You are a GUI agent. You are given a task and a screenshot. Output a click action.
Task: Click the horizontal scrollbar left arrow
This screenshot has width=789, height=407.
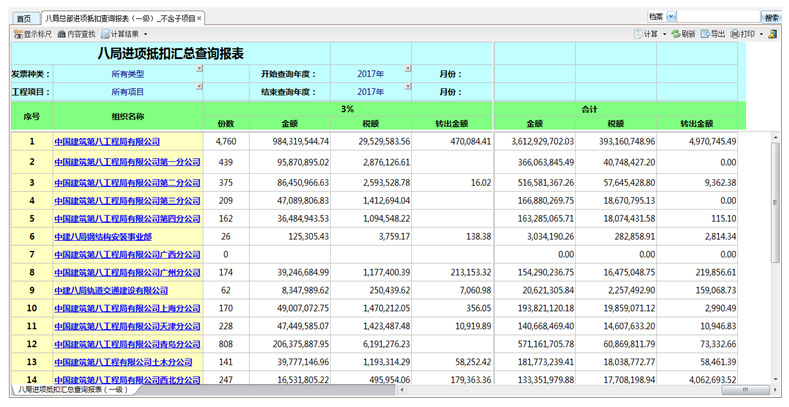point(402,390)
